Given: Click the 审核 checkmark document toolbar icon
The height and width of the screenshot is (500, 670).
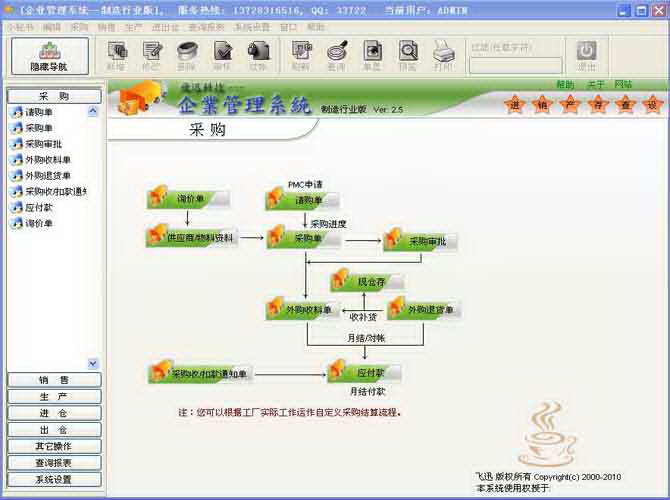Looking at the screenshot, I should (222, 56).
